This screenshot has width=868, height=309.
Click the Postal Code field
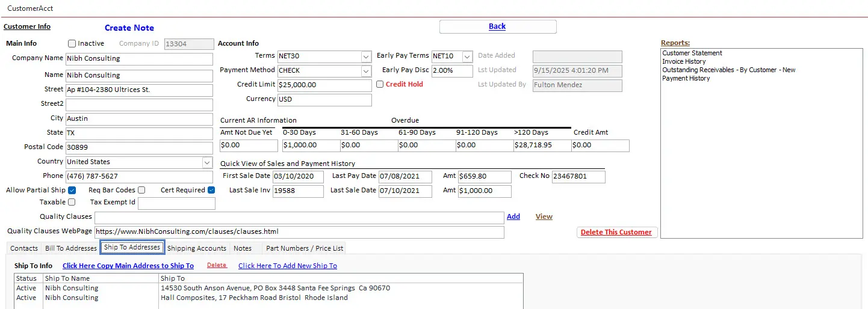(x=139, y=148)
